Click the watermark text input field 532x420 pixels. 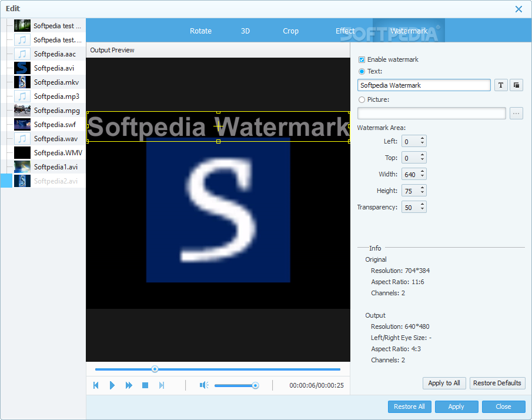coord(424,85)
